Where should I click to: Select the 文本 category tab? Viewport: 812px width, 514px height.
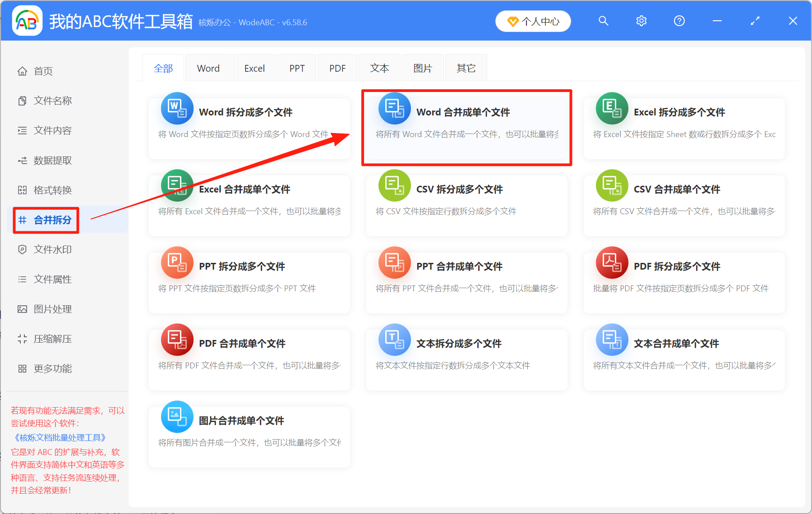pyautogui.click(x=379, y=68)
